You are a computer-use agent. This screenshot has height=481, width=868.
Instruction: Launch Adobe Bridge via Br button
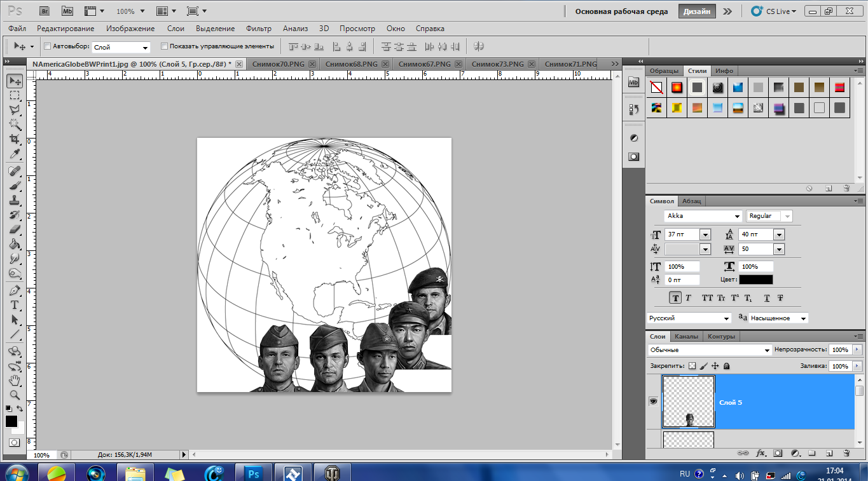pyautogui.click(x=45, y=11)
